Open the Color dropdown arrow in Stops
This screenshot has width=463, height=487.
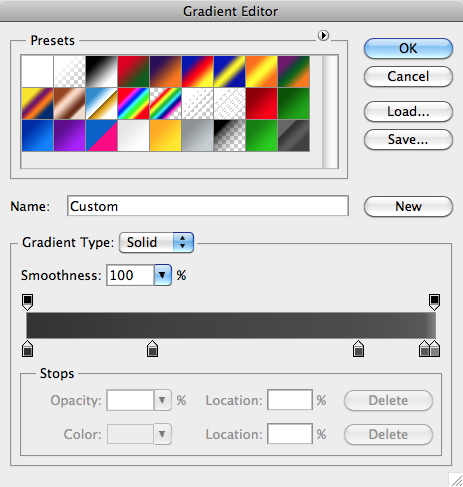[x=163, y=434]
